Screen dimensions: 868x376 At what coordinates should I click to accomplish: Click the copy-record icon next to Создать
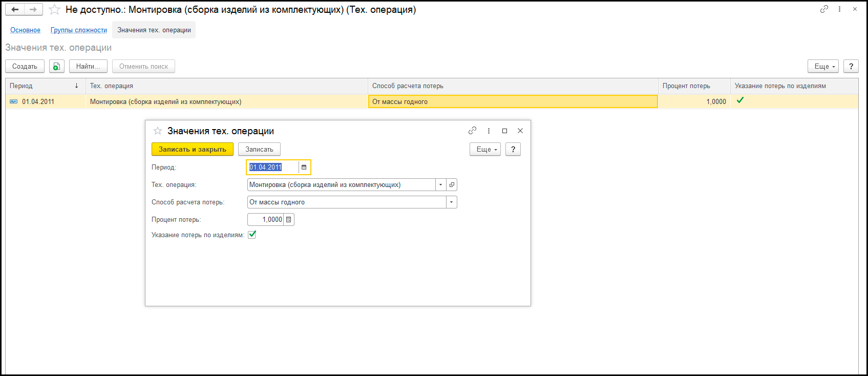(57, 66)
